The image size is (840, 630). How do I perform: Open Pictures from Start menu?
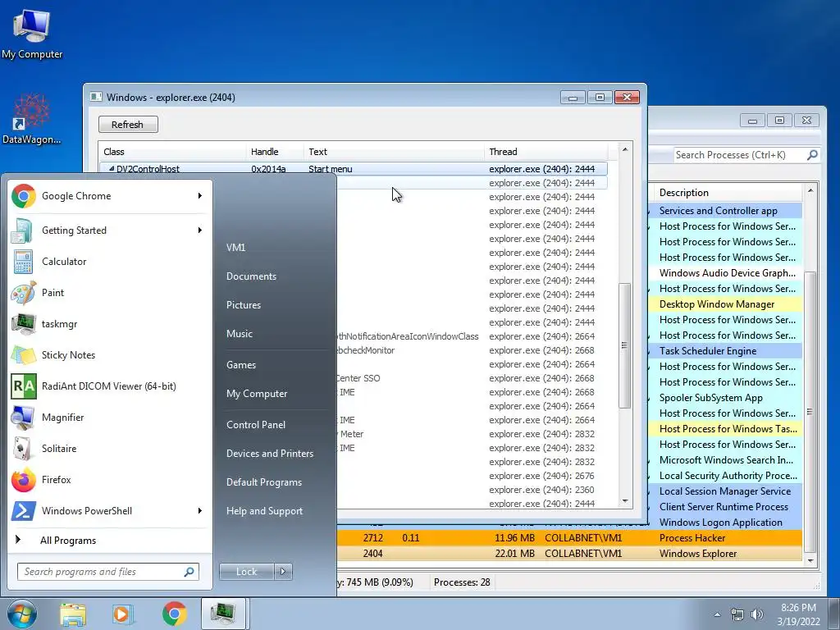click(244, 305)
